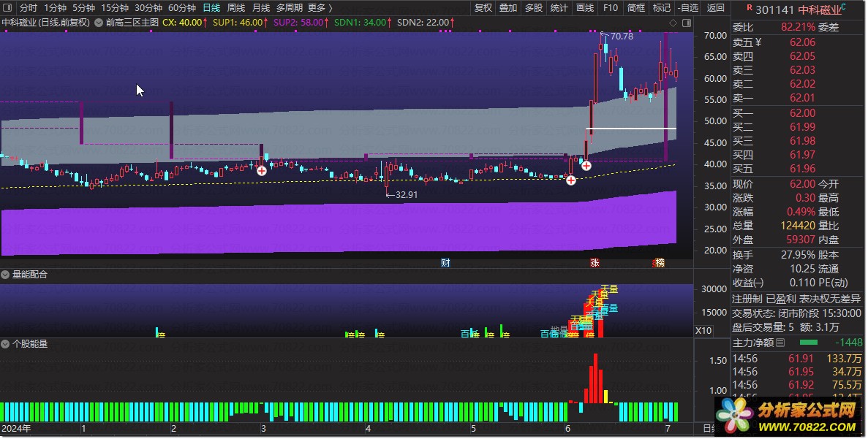868x439 pixels.
Task: Click the diamond icon in main chart header
Action: tap(673, 23)
